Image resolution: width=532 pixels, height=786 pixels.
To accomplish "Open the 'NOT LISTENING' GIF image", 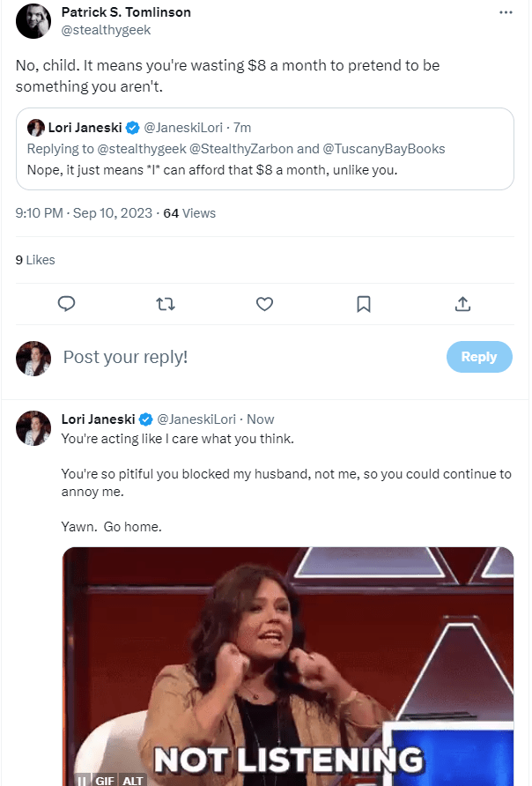I will tap(288, 661).
